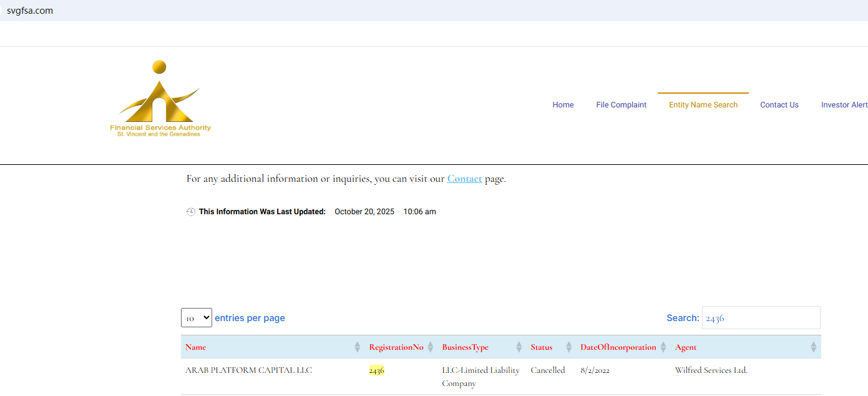Click the highlighted registration number 2436
This screenshot has width=868, height=396.
pos(376,370)
